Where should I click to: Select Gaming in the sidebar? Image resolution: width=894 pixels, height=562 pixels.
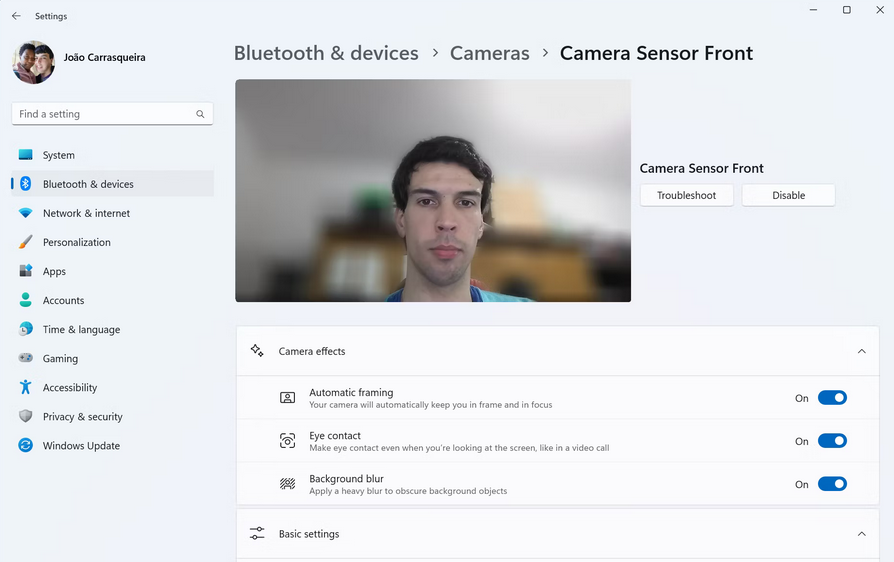[x=112, y=358]
